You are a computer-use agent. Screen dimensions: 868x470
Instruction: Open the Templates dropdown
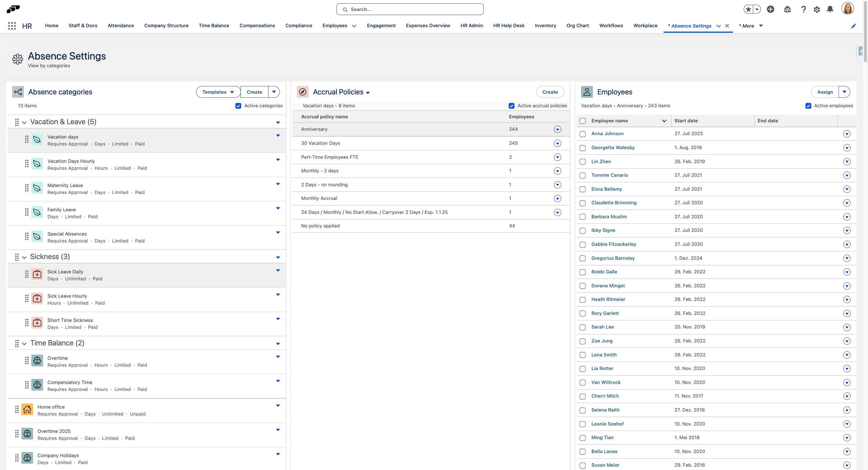point(218,92)
